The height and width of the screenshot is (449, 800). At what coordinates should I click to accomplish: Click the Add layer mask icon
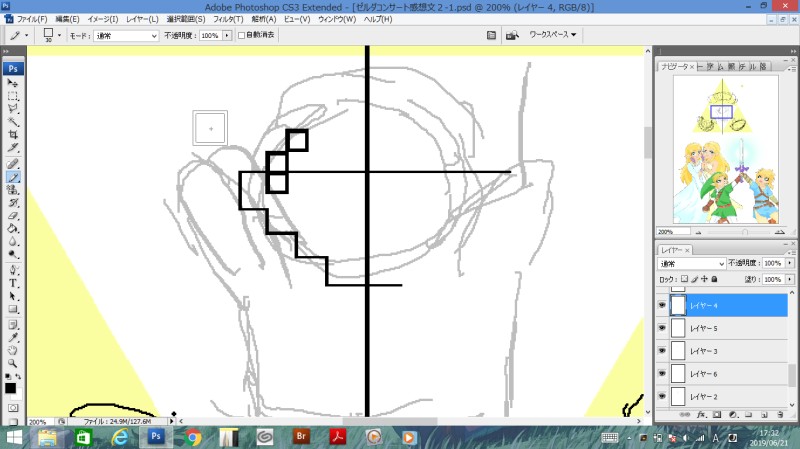pos(717,415)
